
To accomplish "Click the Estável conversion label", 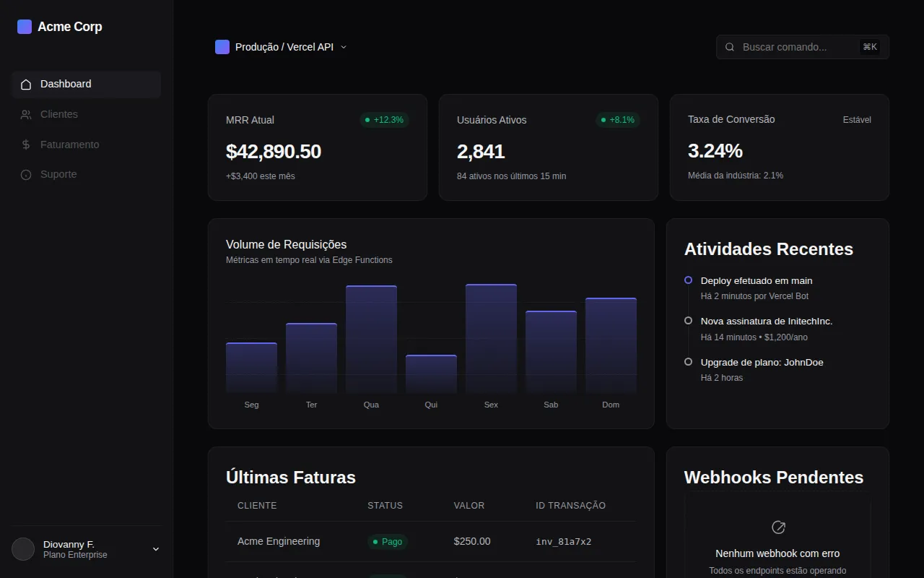I will (857, 120).
